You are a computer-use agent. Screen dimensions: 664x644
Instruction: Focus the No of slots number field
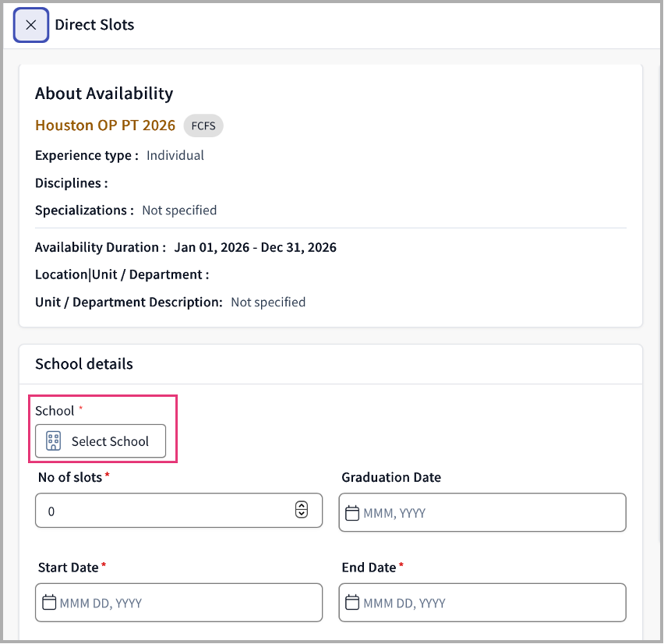(x=178, y=511)
